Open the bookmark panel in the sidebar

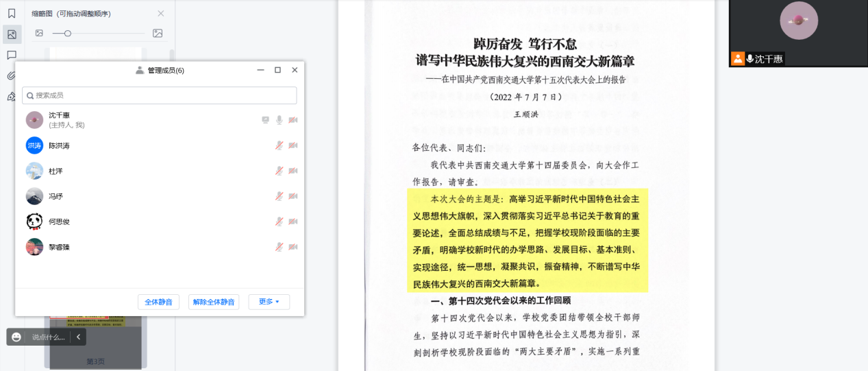click(12, 13)
